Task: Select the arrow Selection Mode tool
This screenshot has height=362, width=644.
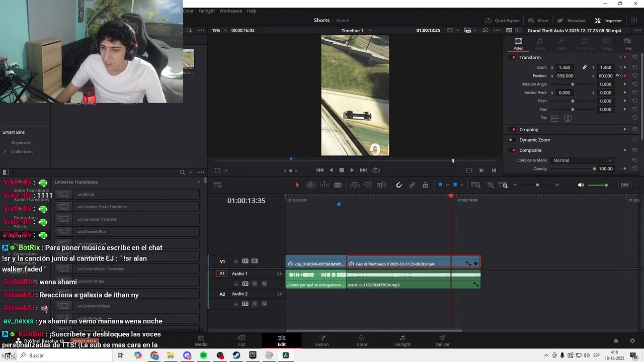Action: tap(297, 185)
